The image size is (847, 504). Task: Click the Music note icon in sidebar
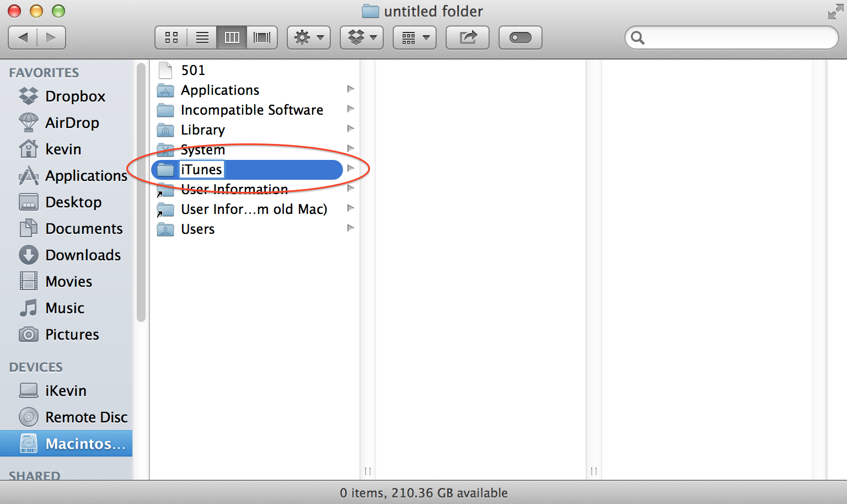click(29, 308)
